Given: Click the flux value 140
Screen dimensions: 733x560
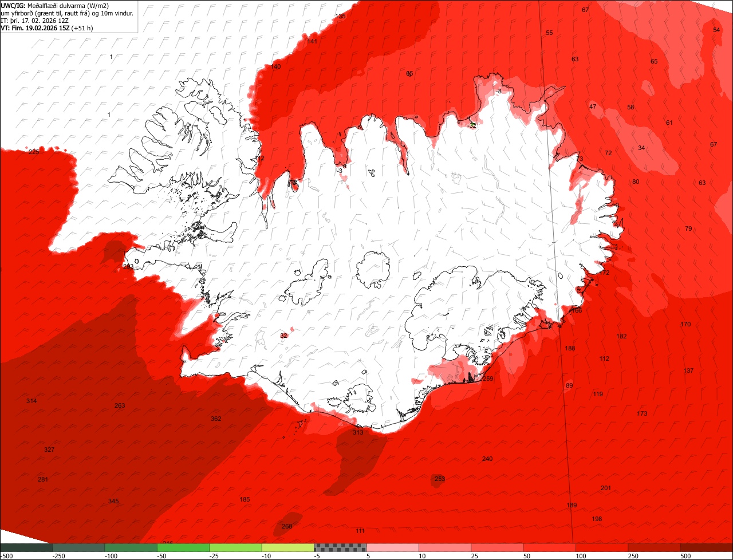Looking at the screenshot, I should click(276, 66).
